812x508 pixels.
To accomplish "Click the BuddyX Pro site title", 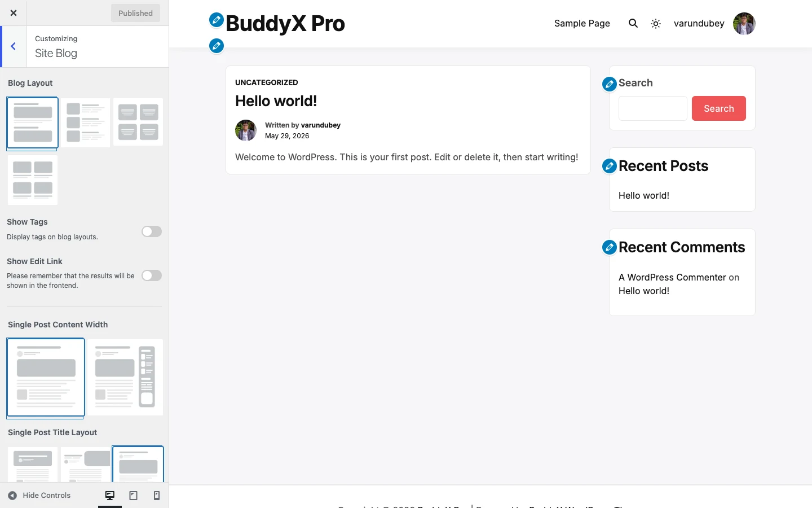I will click(285, 24).
